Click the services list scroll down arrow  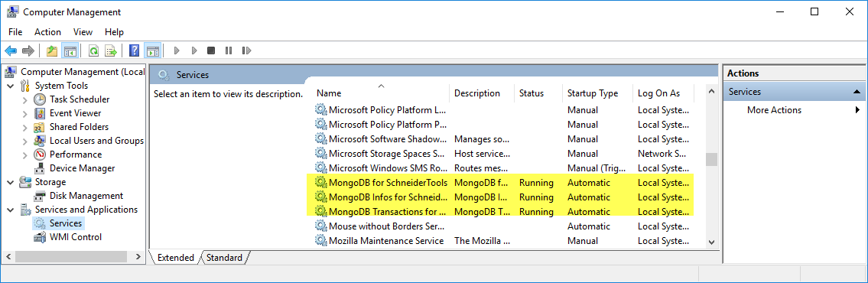point(711,242)
